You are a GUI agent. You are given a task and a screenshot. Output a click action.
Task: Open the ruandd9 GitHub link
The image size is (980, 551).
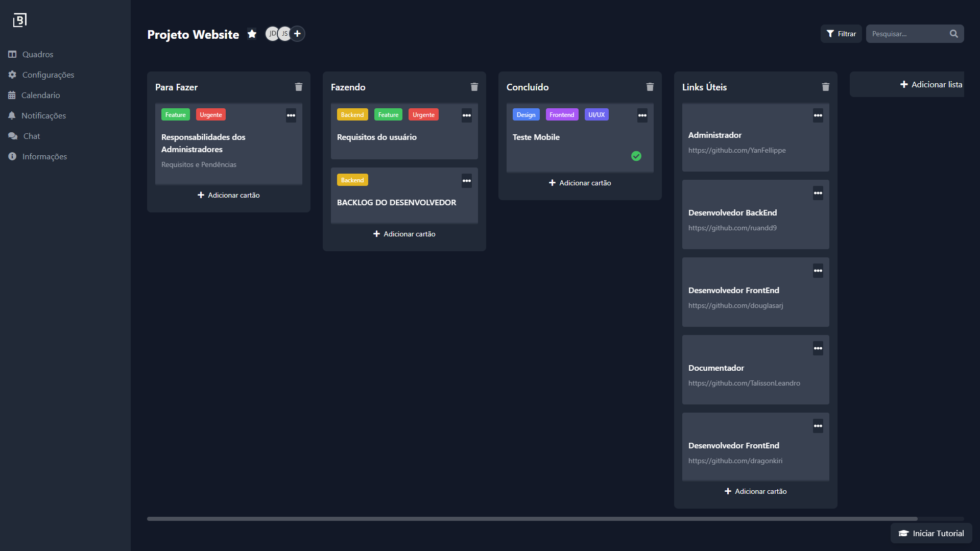tap(732, 228)
